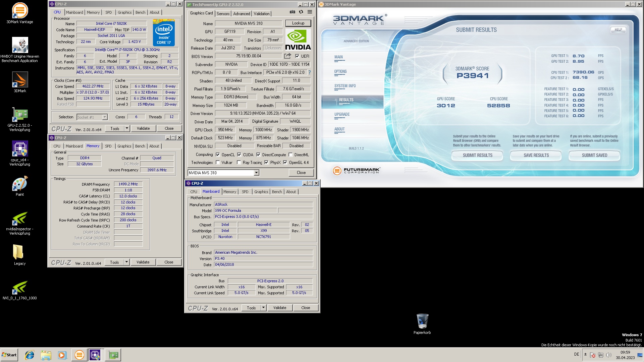Open the 3DMark Vantage desktop shortcut

pyautogui.click(x=20, y=13)
